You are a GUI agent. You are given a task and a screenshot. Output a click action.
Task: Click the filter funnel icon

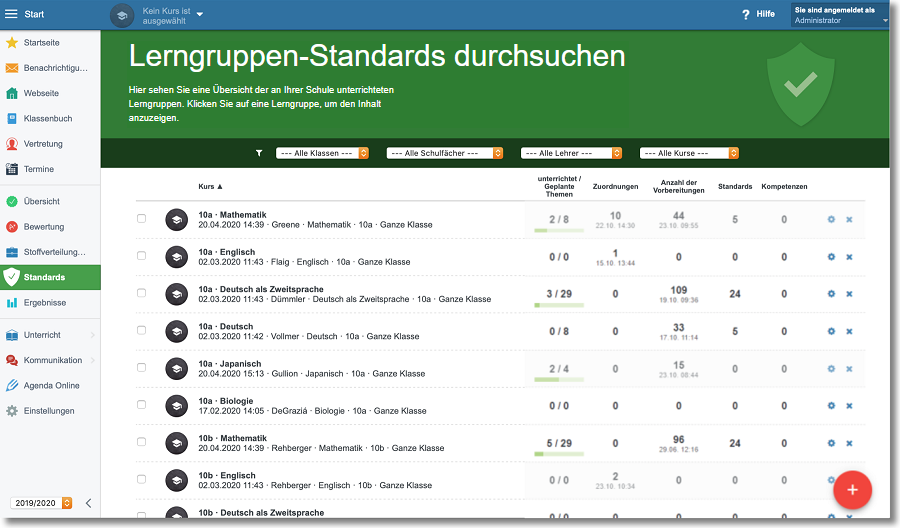(x=259, y=153)
